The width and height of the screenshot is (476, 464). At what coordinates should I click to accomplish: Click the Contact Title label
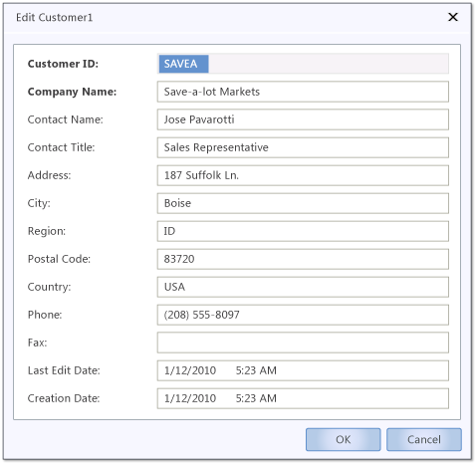click(61, 147)
